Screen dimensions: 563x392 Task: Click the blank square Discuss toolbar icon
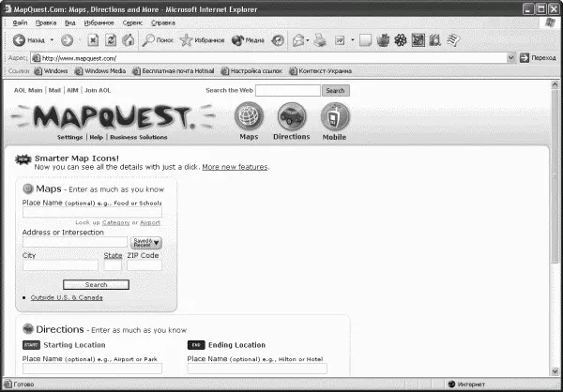point(365,40)
